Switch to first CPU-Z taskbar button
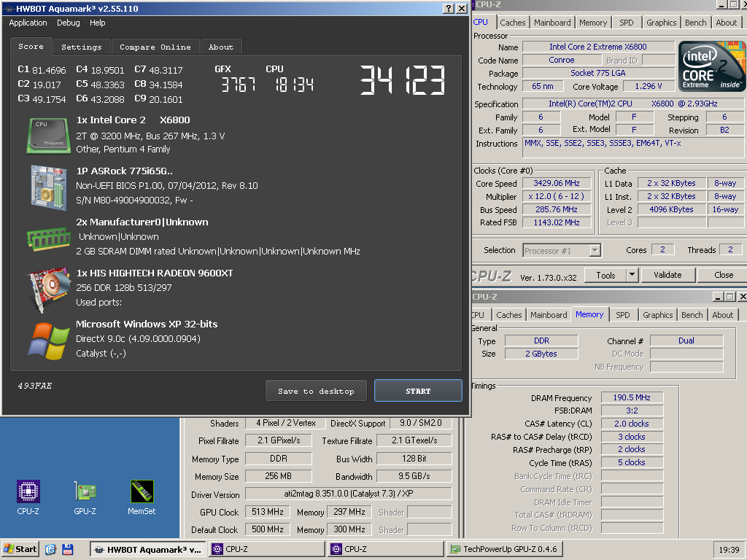 tap(267, 549)
